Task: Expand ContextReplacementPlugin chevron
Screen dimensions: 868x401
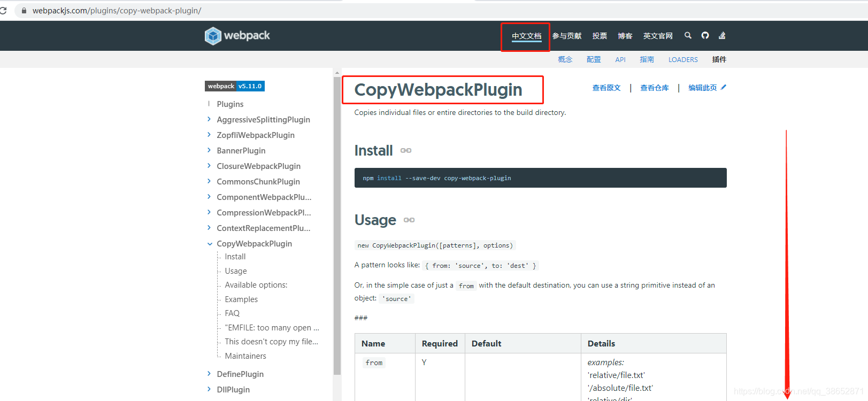Action: 209,228
